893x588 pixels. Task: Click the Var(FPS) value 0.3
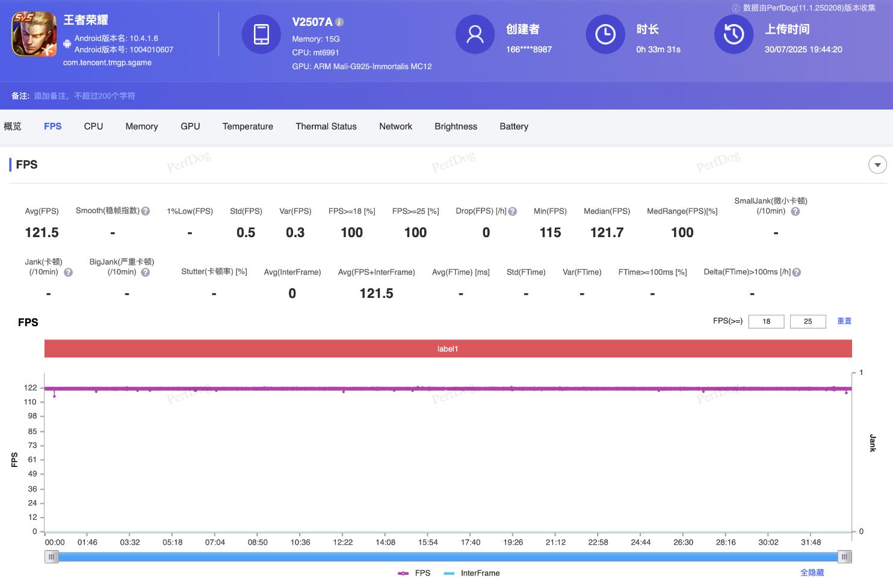point(295,232)
